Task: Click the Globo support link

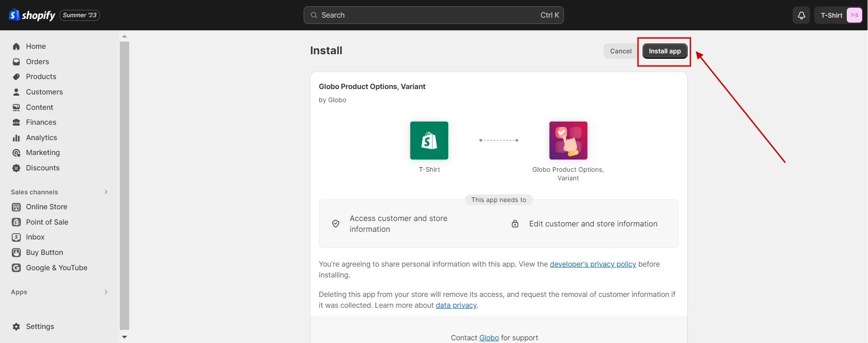Action: [489, 338]
